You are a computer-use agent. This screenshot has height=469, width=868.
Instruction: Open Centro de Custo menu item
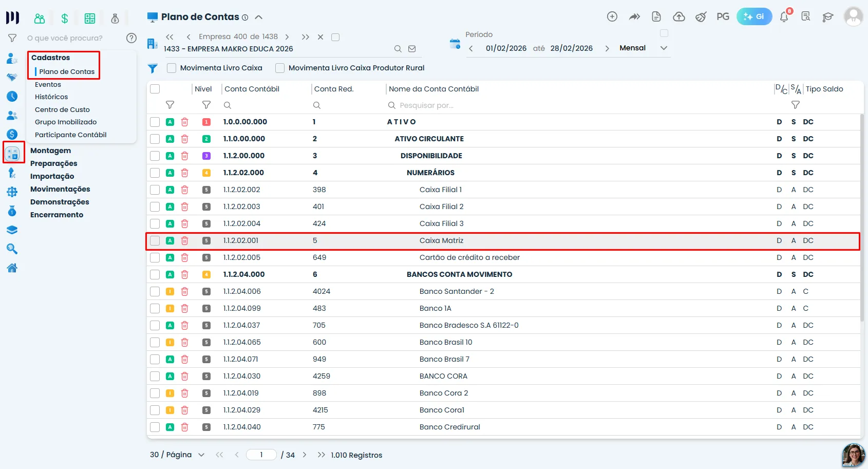(x=62, y=109)
